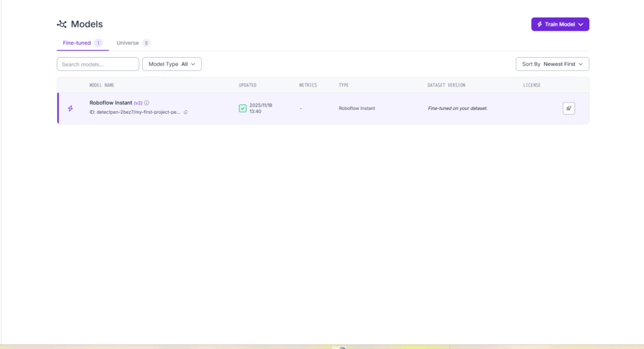This screenshot has height=349, width=644.
Task: Click the zero count badge beside Universe
Action: click(146, 43)
